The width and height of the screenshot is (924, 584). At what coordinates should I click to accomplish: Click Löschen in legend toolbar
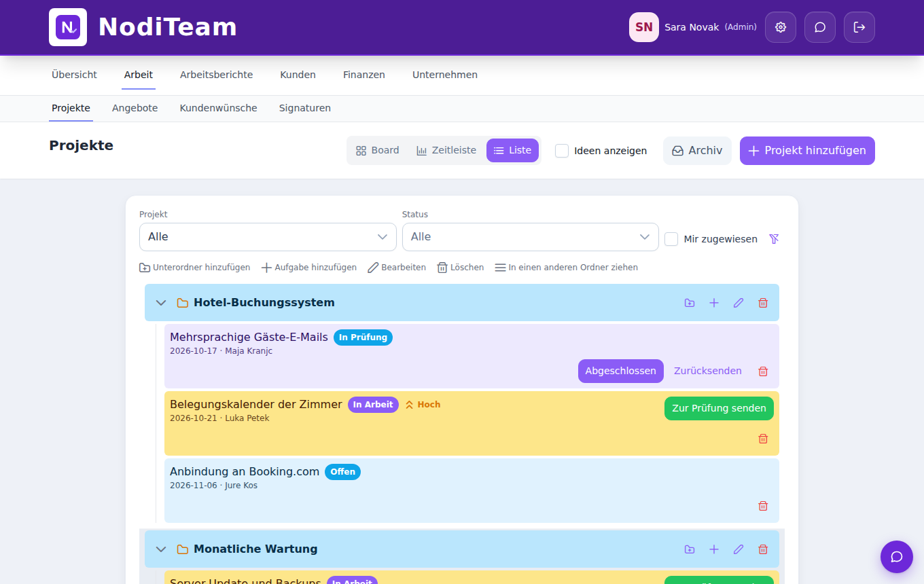(x=461, y=268)
